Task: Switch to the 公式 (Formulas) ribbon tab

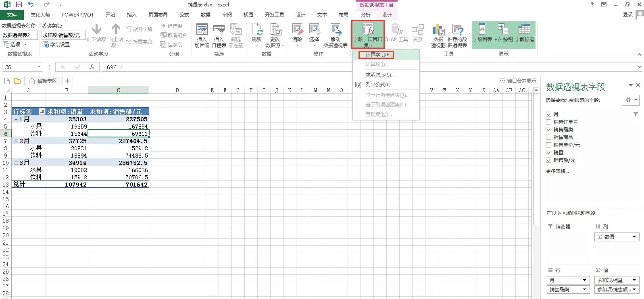Action: click(x=184, y=15)
